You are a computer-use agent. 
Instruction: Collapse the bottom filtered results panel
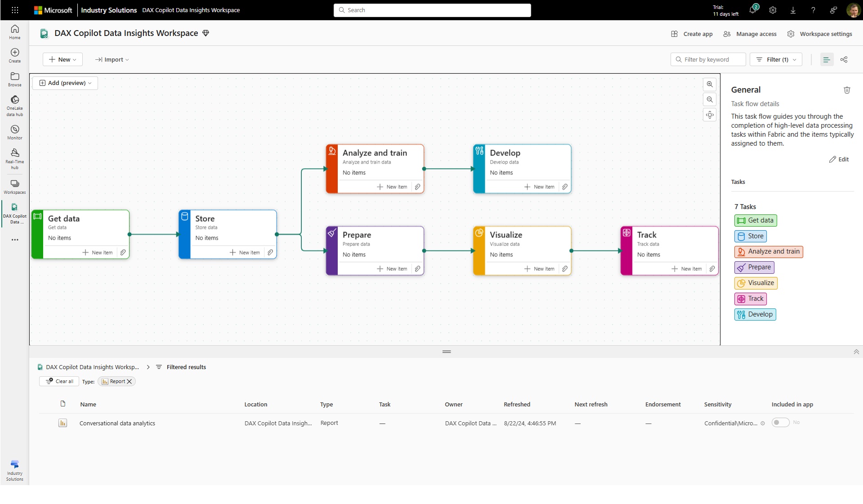[x=857, y=352]
